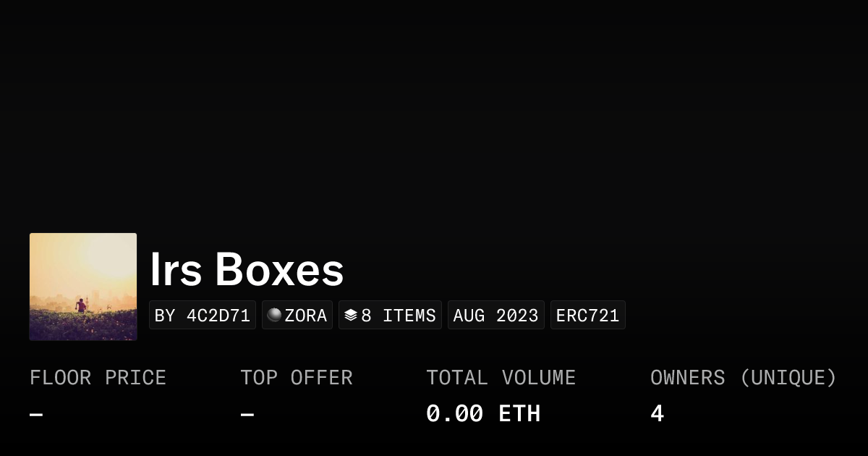Select the OWNERS (UNIQUE) count of 4
The height and width of the screenshot is (456, 868).
657,413
